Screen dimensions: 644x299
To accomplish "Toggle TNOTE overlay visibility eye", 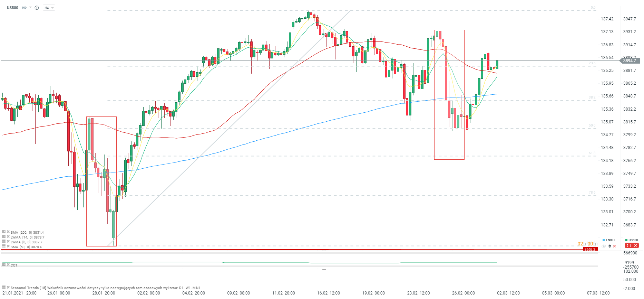I will point(604,246).
